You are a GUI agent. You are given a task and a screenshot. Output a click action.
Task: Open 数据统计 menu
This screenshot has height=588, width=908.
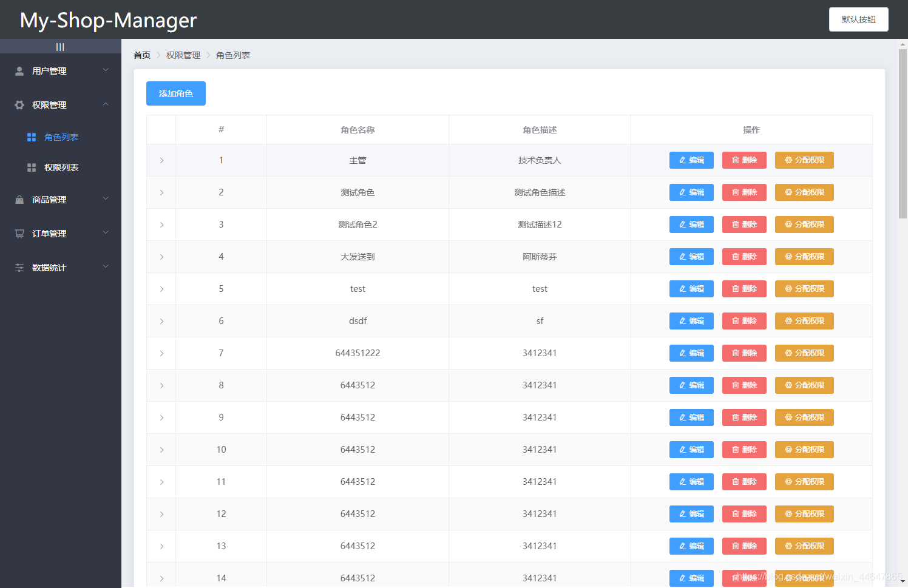click(x=61, y=268)
